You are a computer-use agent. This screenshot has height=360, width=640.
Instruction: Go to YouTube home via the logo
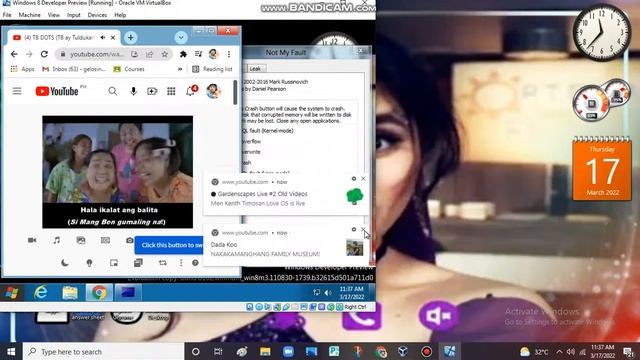coord(57,91)
